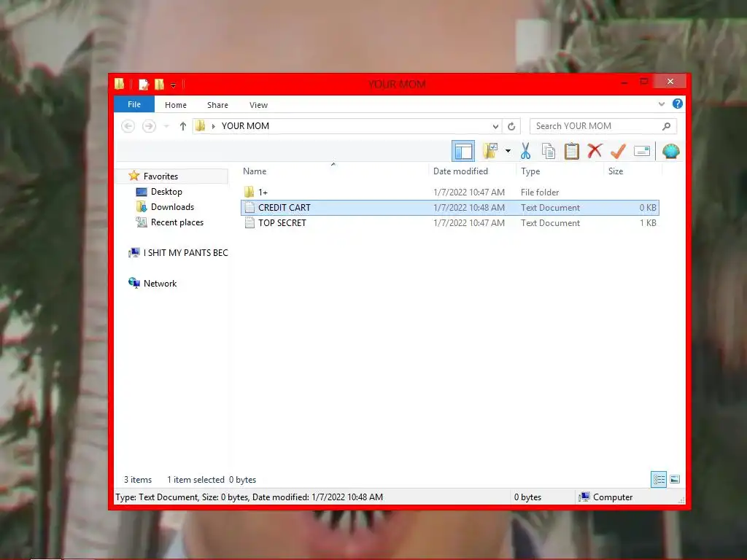Switch to the View ribbon tab
This screenshot has width=747, height=560.
[258, 105]
